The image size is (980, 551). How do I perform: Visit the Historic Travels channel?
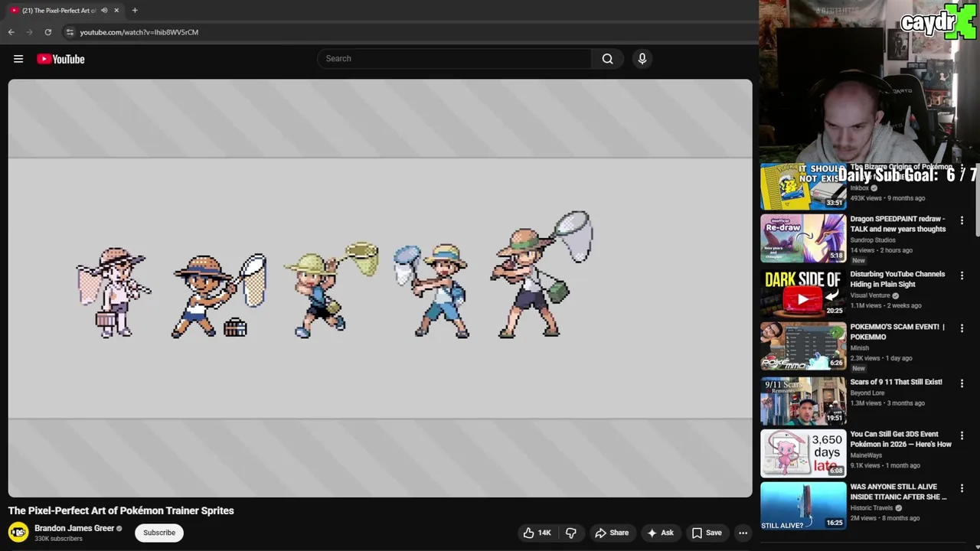pos(872,508)
